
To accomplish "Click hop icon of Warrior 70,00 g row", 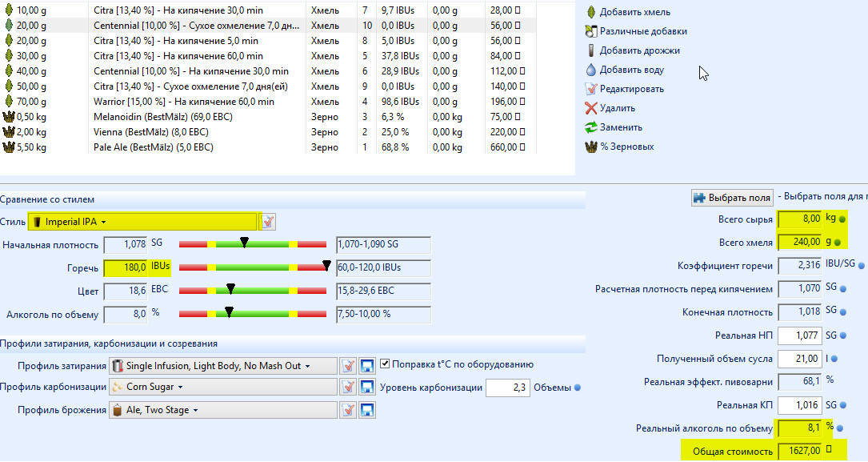I will [x=8, y=102].
